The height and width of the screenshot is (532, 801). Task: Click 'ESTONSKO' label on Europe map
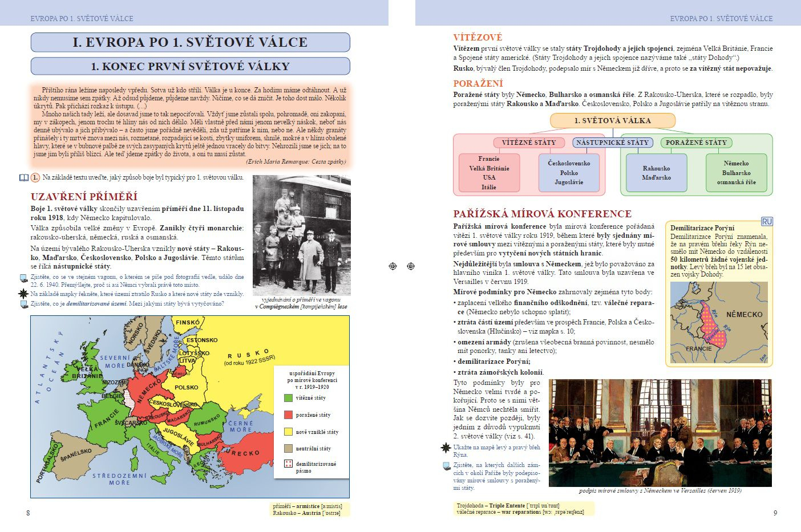(202, 340)
